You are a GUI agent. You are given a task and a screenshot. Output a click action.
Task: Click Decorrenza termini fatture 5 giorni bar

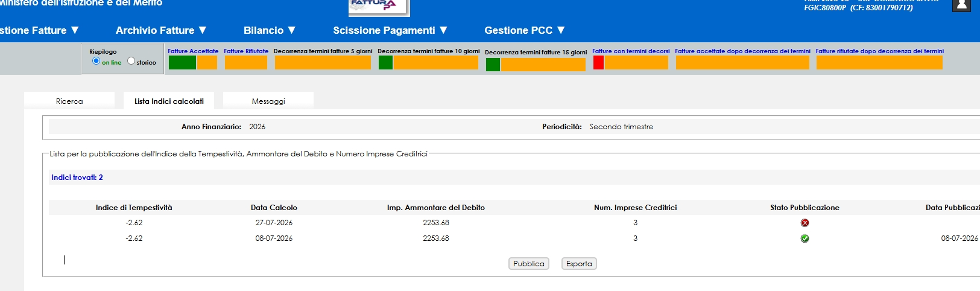(x=323, y=62)
